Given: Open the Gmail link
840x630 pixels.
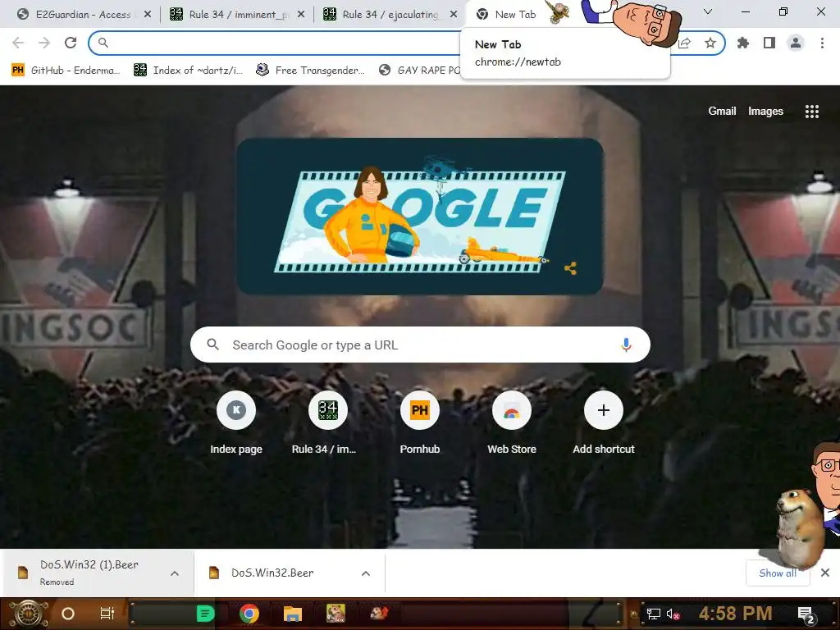Looking at the screenshot, I should (722, 111).
